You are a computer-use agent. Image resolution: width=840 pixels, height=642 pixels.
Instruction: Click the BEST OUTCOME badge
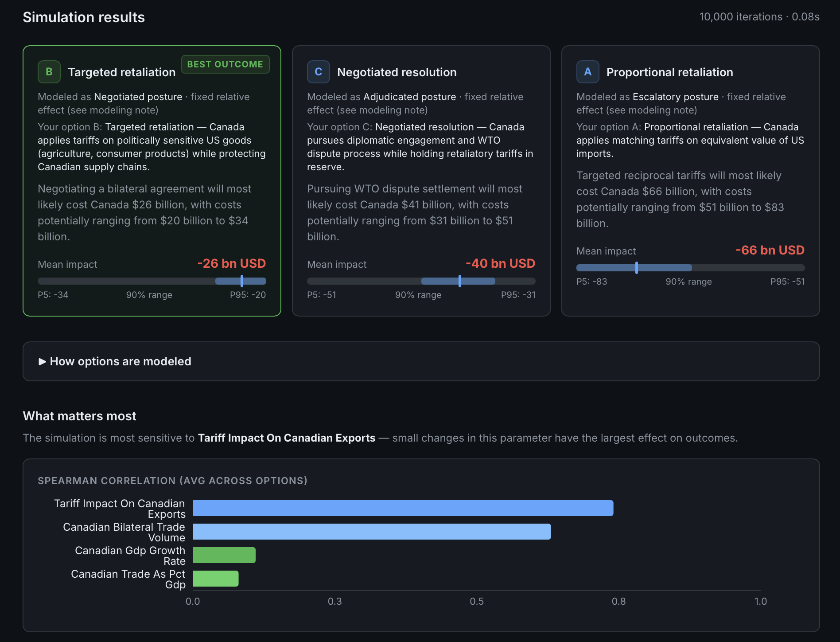click(x=225, y=64)
